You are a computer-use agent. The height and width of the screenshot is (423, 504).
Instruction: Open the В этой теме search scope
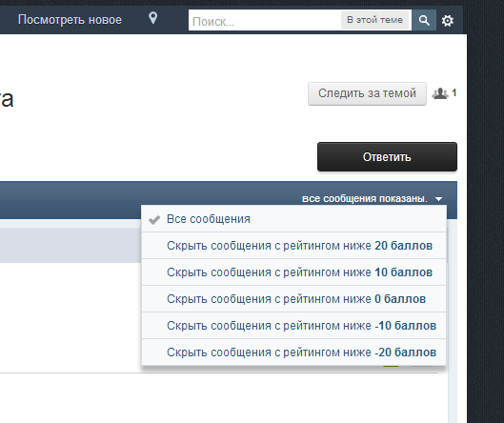pyautogui.click(x=374, y=20)
